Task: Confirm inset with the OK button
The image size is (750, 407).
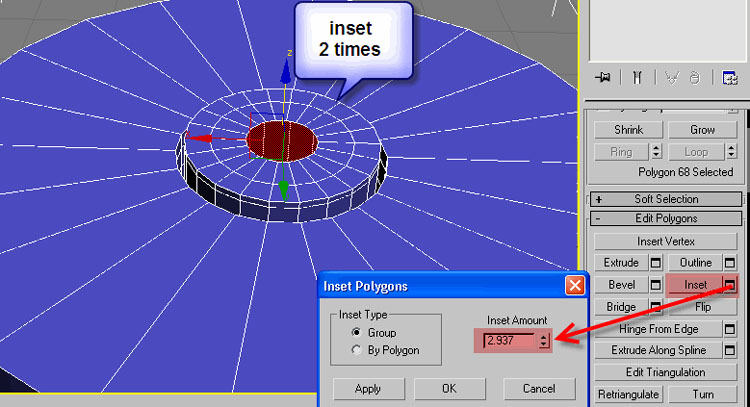Action: 449,387
